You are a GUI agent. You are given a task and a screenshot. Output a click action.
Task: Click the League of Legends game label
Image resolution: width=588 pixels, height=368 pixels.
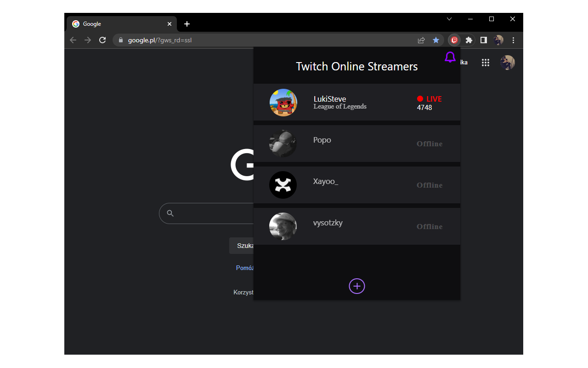340,107
